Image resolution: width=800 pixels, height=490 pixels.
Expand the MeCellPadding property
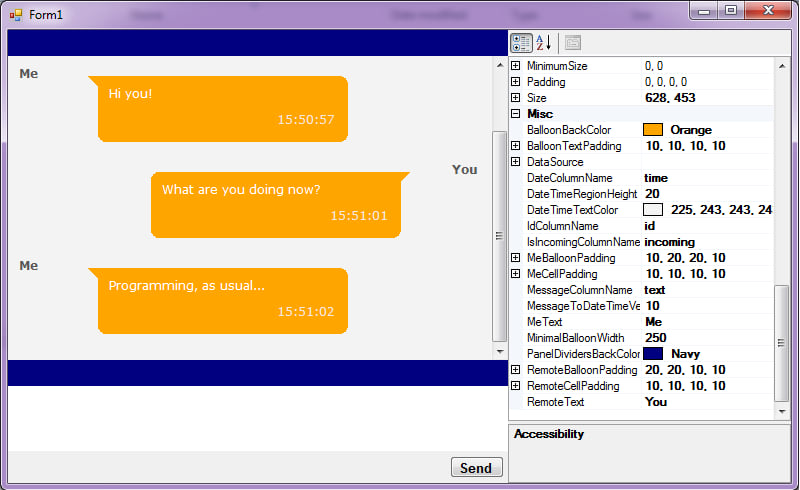pyautogui.click(x=516, y=274)
